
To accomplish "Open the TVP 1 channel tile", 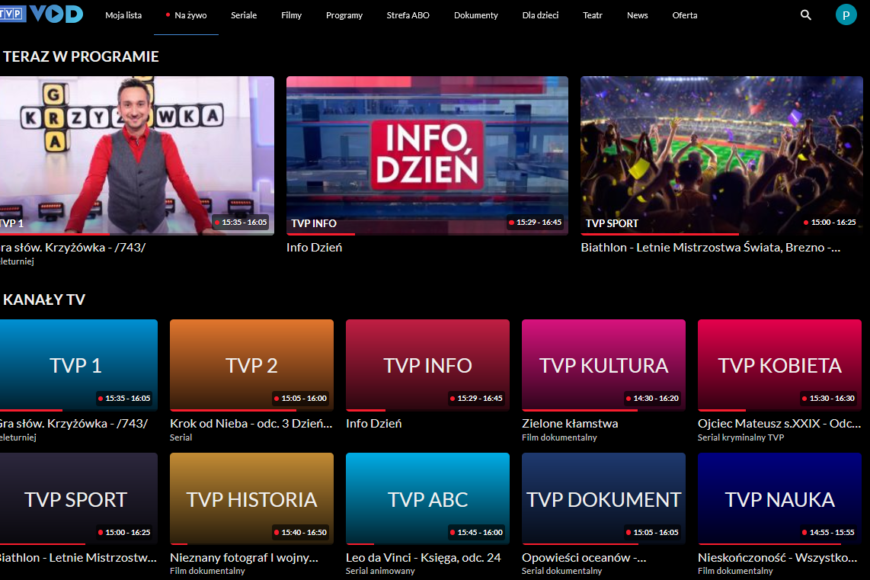I will 79,364.
